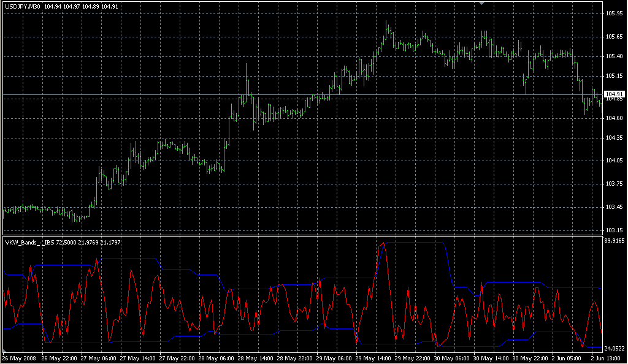The width and height of the screenshot is (628, 364).
Task: Grab the divider between chart and indicator window
Action: (301, 235)
